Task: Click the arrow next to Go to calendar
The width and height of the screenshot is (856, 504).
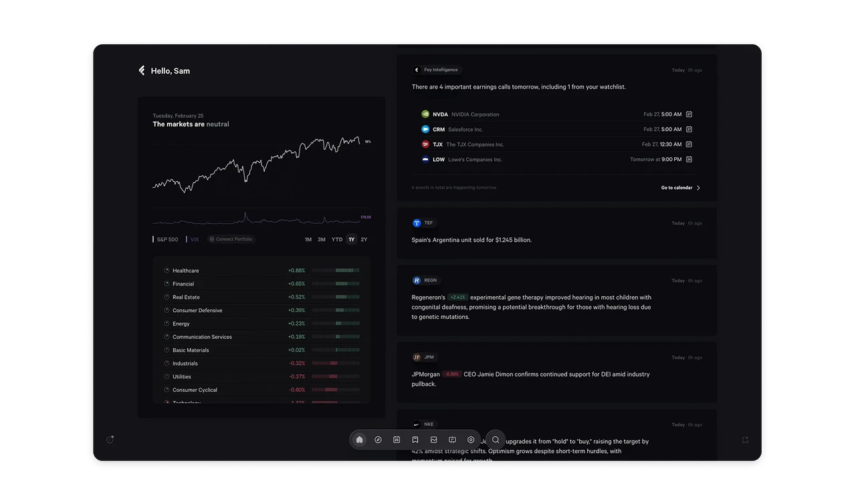Action: click(699, 188)
